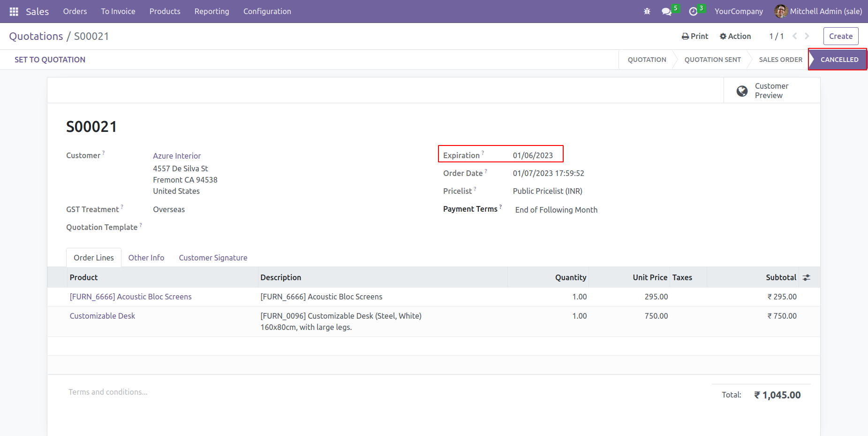
Task: Open the activities clock icon
Action: [693, 11]
